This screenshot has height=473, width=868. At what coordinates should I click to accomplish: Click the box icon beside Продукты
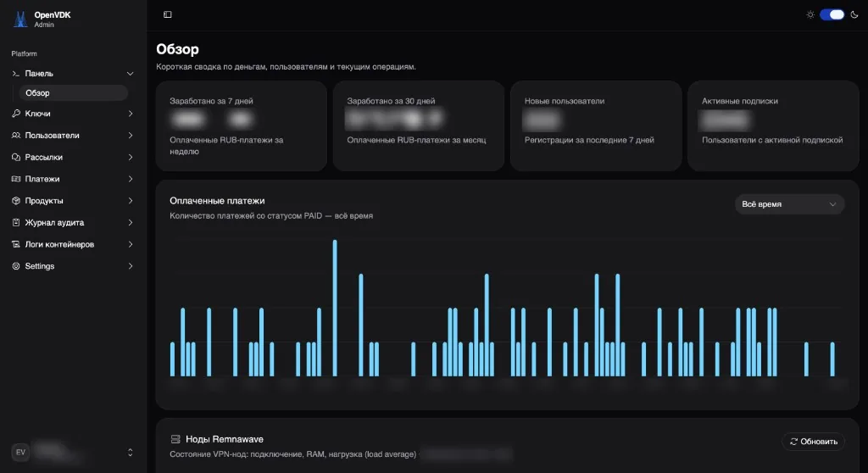[x=15, y=201]
